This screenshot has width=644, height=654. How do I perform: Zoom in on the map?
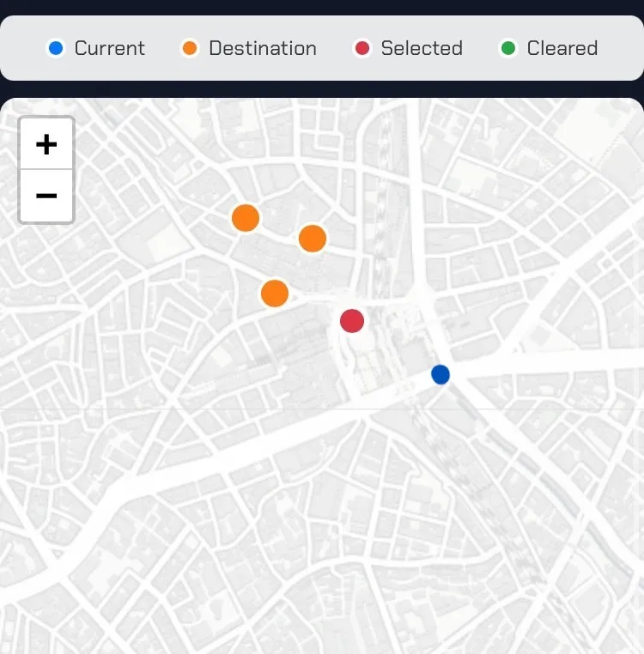[46, 144]
